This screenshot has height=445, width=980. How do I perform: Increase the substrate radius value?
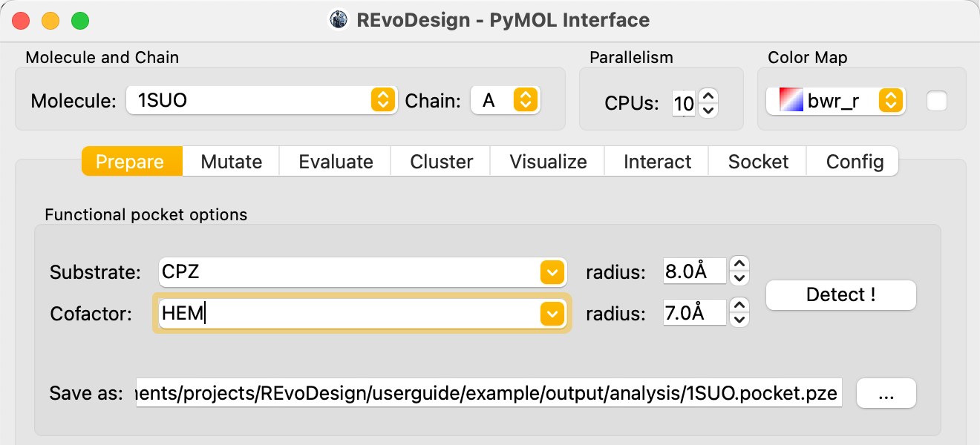(739, 265)
